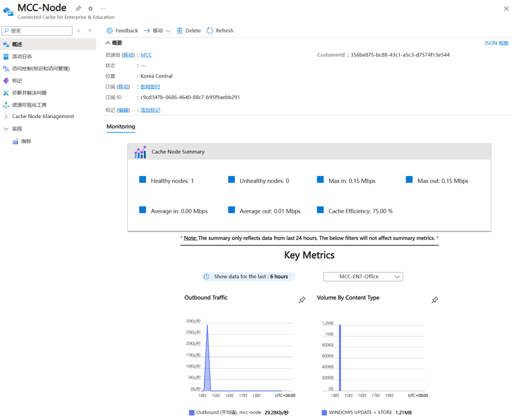Viewport: 512px width, 420px height.
Task: Open MCC-ENT-Office cache node dropdown
Action: coord(363,277)
